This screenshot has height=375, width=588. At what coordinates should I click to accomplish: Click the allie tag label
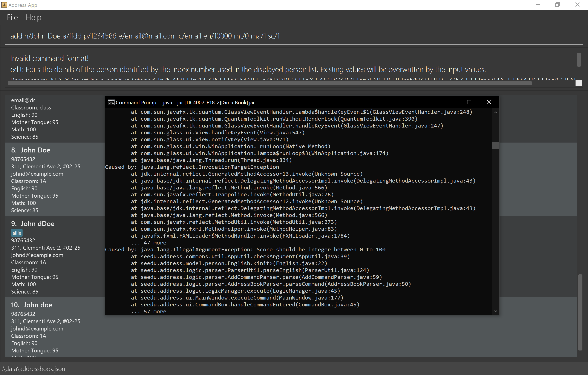click(17, 233)
